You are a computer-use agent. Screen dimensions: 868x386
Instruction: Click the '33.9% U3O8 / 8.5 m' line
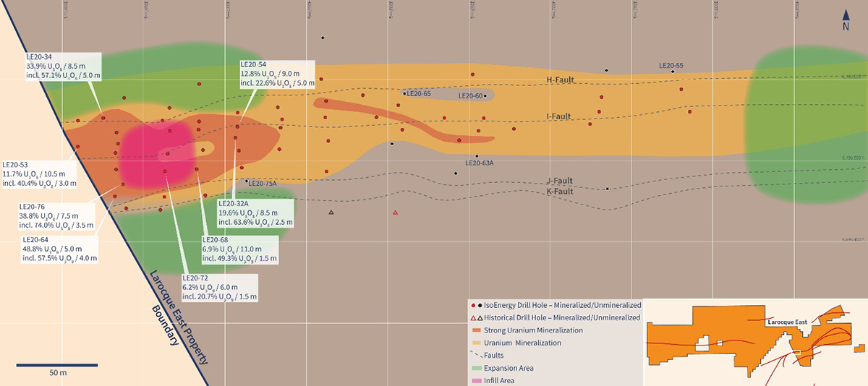coord(55,66)
